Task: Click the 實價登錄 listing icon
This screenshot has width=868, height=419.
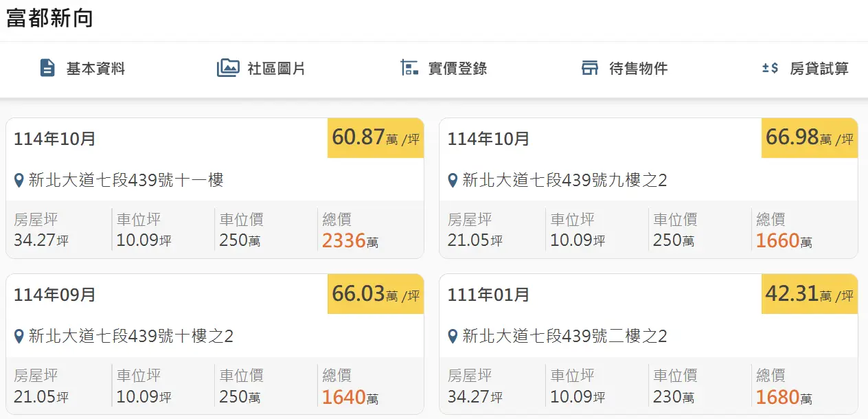Action: [409, 68]
